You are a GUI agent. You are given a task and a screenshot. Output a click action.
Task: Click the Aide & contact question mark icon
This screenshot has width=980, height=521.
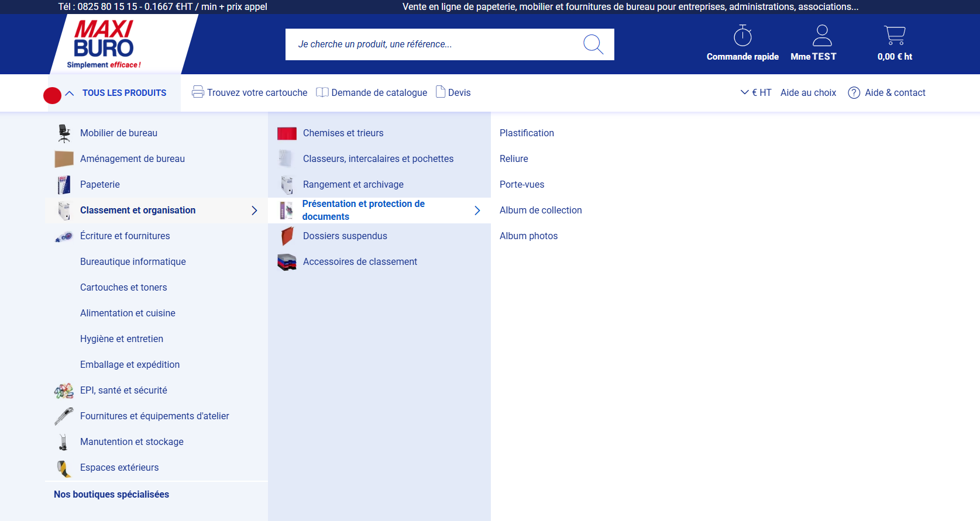854,93
